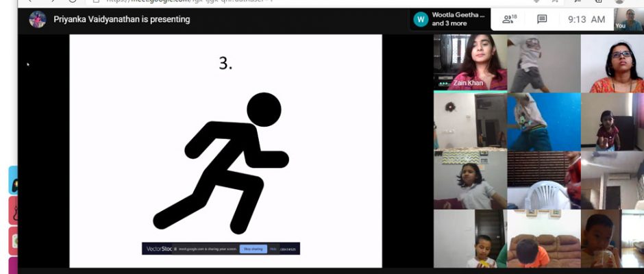644x274 pixels.
Task: Select the child in white shirt, grey shorts tile
Action: point(544,64)
